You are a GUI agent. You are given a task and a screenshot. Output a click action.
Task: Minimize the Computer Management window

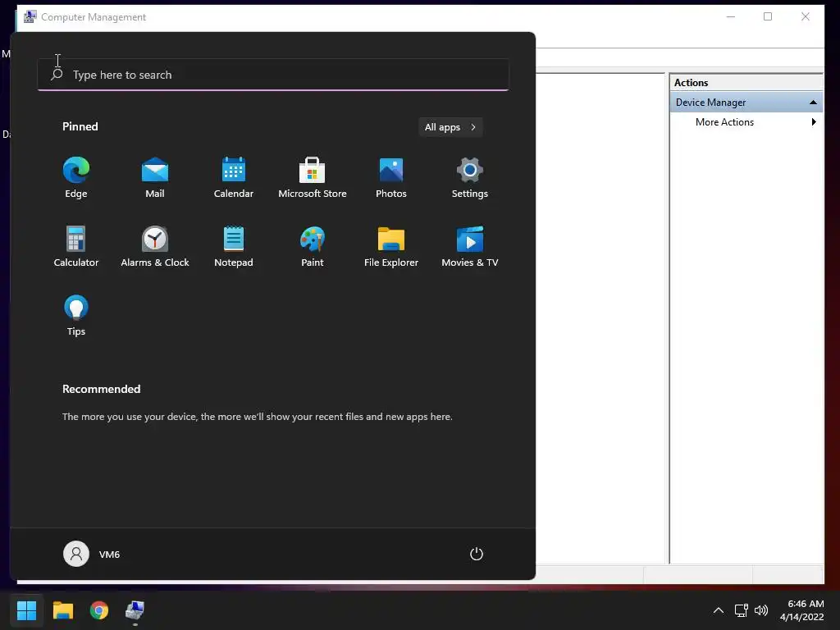pyautogui.click(x=731, y=16)
